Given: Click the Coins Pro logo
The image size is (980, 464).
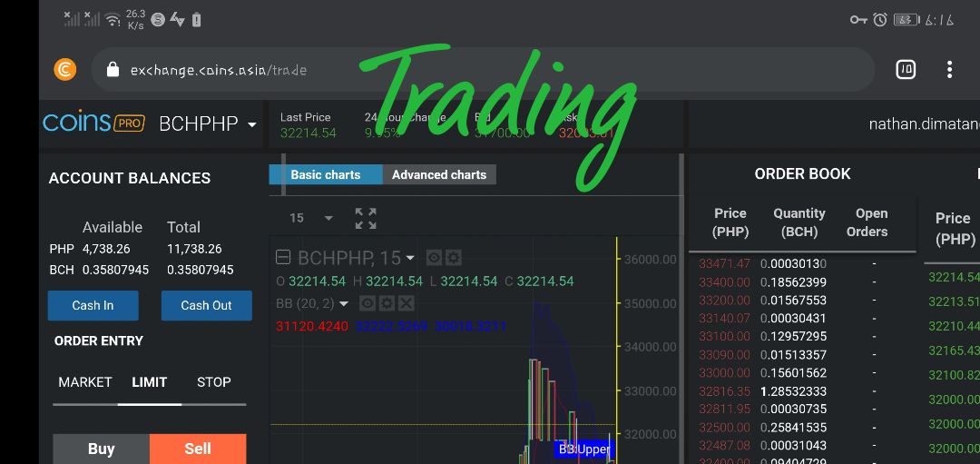Looking at the screenshot, I should click(93, 122).
